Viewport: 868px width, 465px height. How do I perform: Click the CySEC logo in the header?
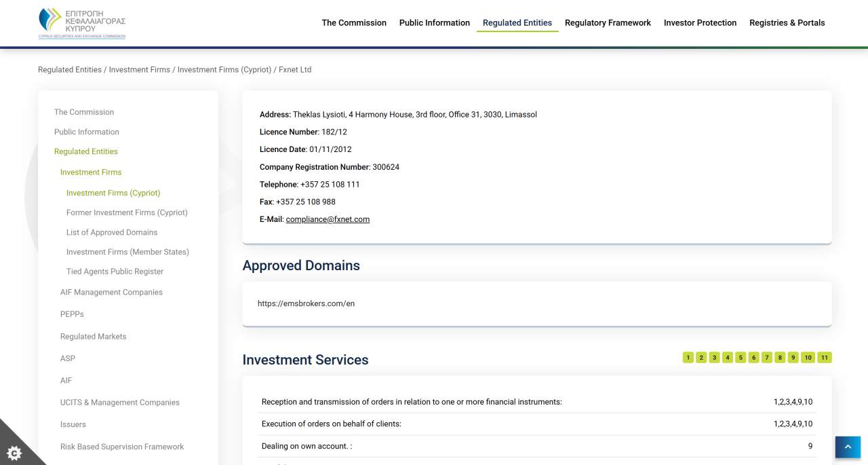pyautogui.click(x=81, y=22)
